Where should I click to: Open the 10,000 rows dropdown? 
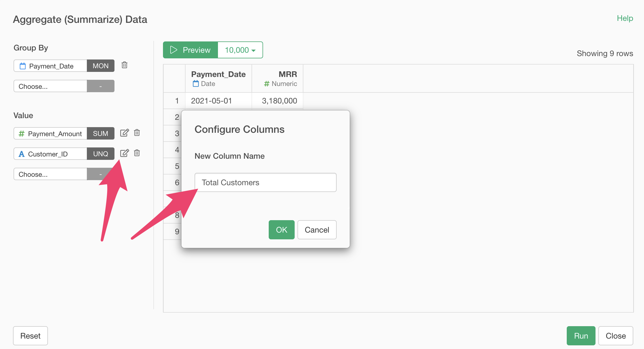(240, 50)
